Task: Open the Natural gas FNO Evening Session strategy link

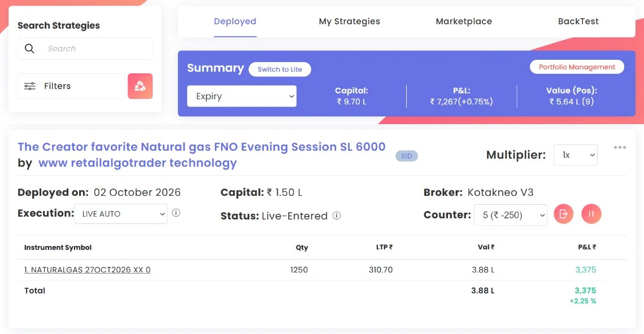Action: coord(202,147)
